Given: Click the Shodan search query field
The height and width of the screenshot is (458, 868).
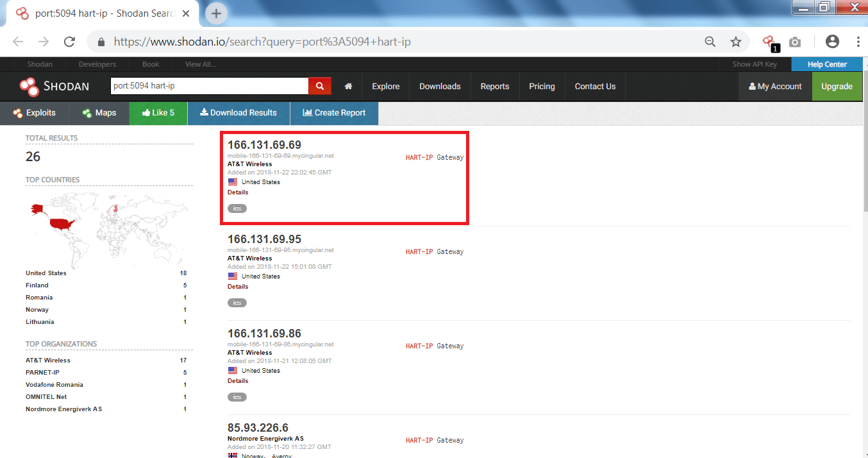Looking at the screenshot, I should coord(208,86).
